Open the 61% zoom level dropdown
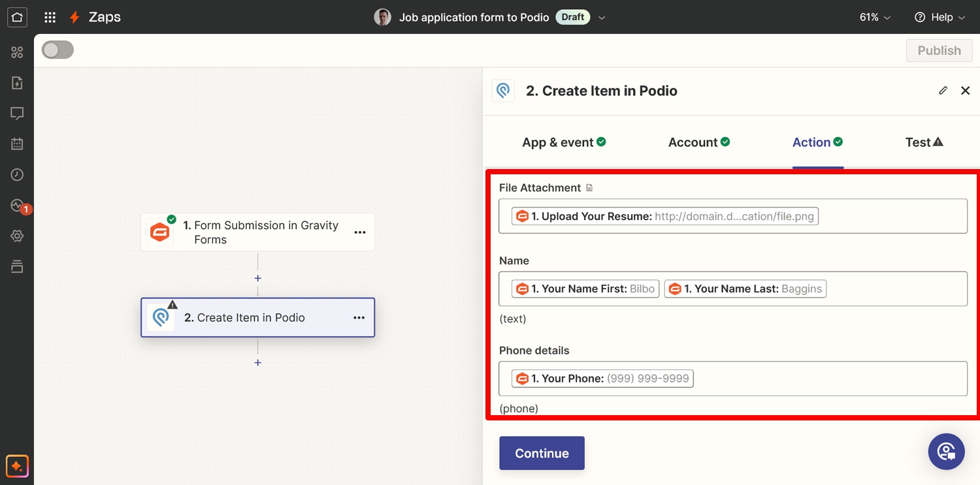This screenshot has width=980, height=485. tap(875, 17)
